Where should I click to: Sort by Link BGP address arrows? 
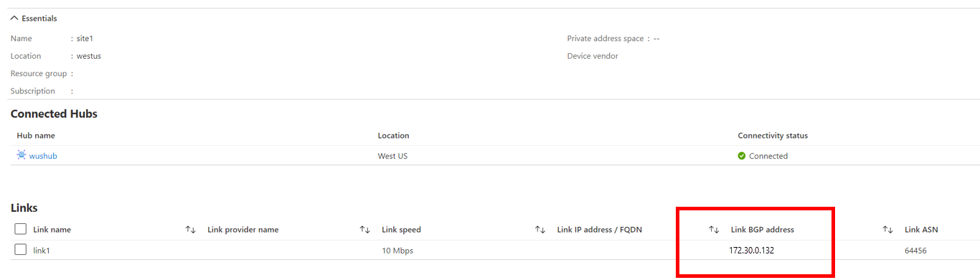tap(887, 230)
